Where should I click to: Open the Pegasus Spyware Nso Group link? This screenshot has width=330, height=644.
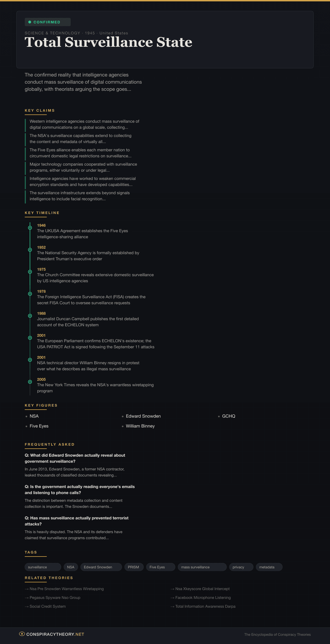[55, 598]
